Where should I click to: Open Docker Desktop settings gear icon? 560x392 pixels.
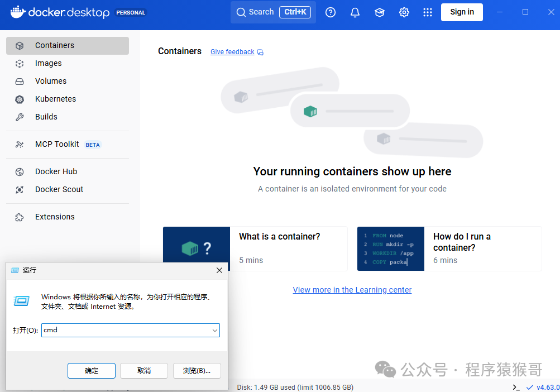point(404,12)
